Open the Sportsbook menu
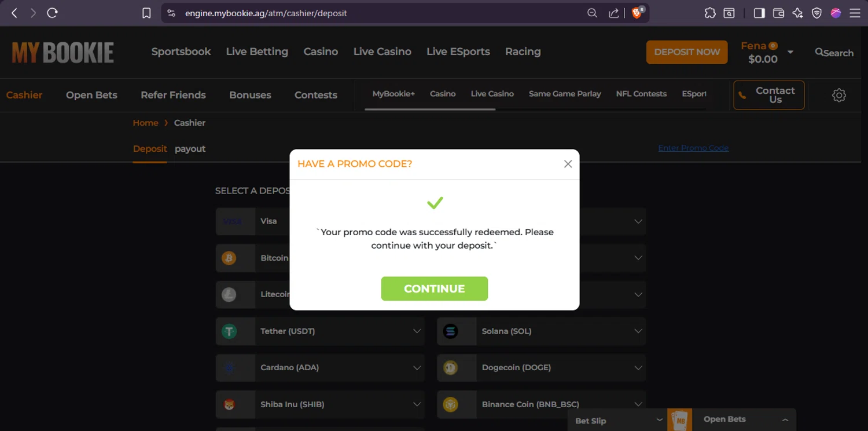Screen dimensions: 868x431 (181, 52)
